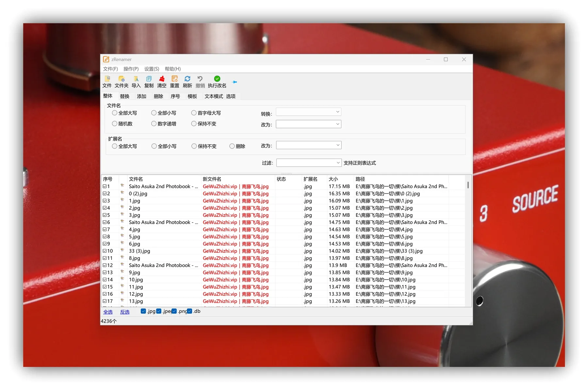Click the 导入 import icon
Screen dimensions: 588x390
click(136, 82)
